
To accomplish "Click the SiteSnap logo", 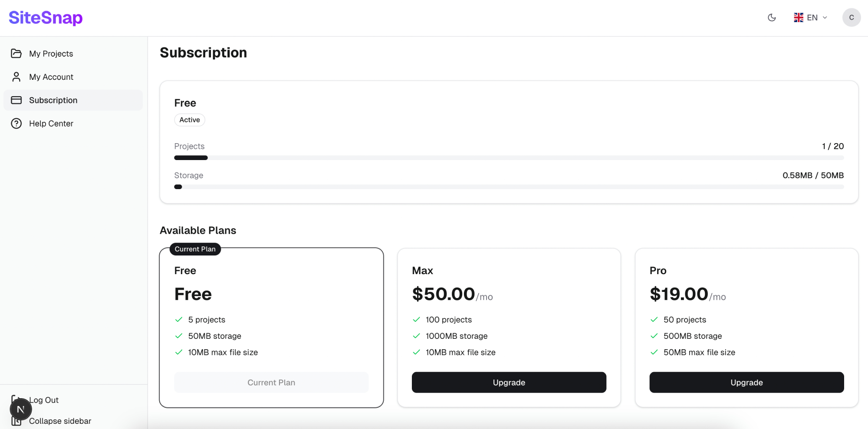I will click(x=46, y=18).
